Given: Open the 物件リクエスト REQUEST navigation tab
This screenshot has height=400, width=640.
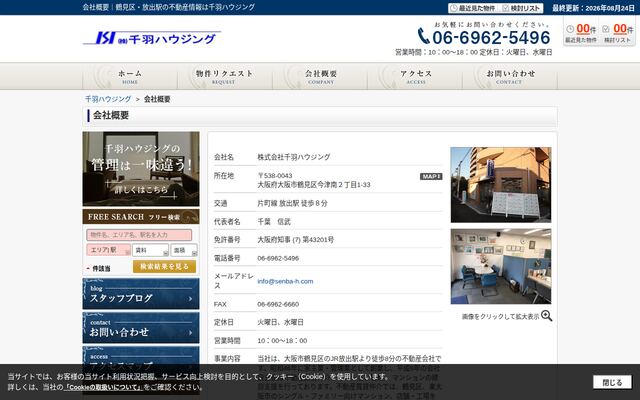Looking at the screenshot, I should (224, 76).
